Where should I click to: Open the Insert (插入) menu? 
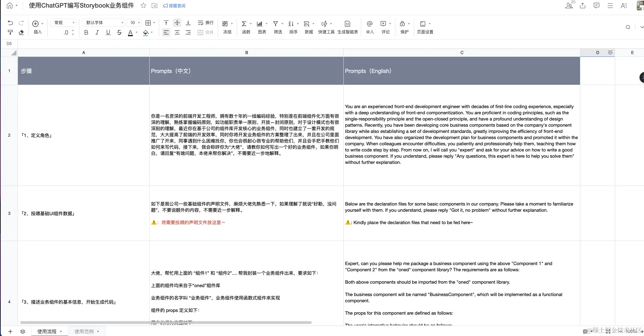click(37, 27)
